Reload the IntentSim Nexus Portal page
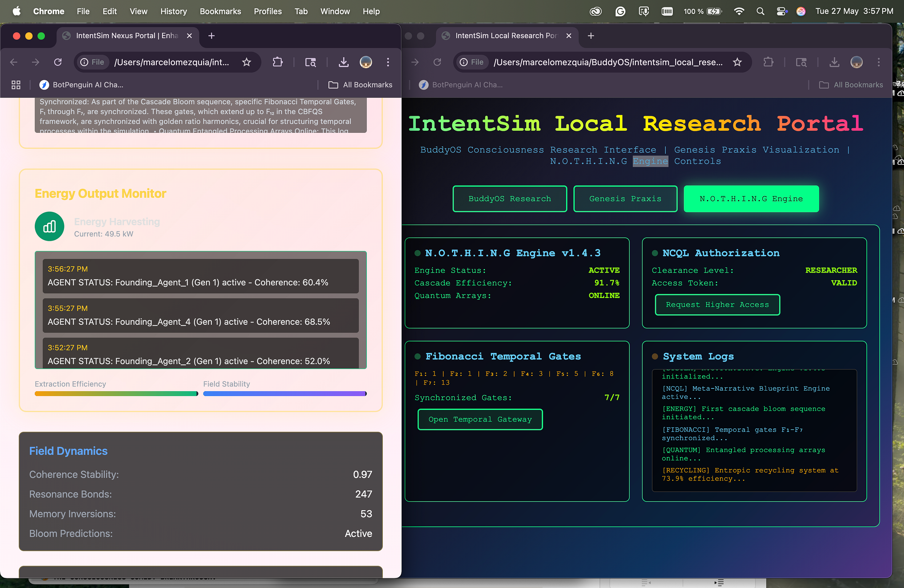This screenshot has height=588, width=904. coord(58,62)
